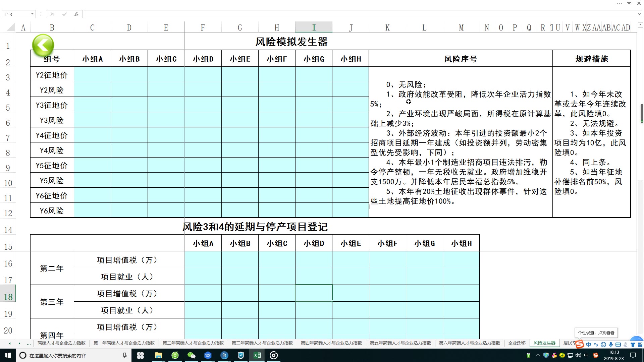
Task: Click the Select All corner triangle
Action: tap(11, 27)
